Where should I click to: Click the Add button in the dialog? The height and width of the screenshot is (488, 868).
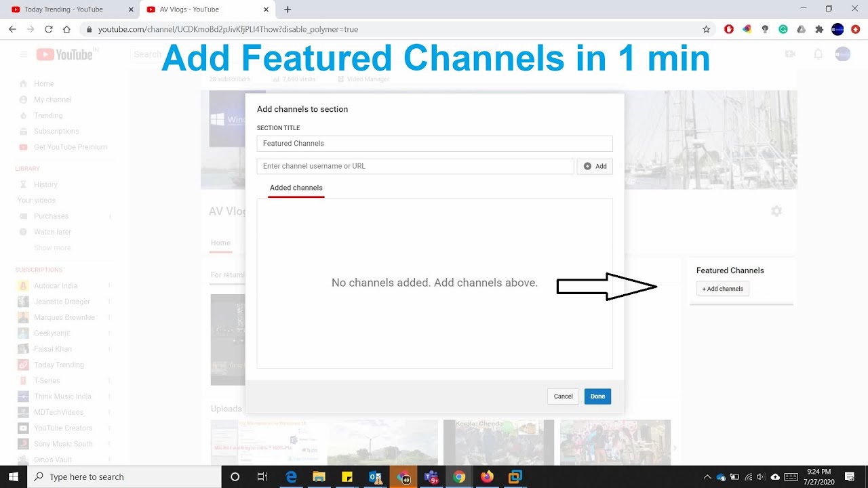pyautogui.click(x=595, y=166)
